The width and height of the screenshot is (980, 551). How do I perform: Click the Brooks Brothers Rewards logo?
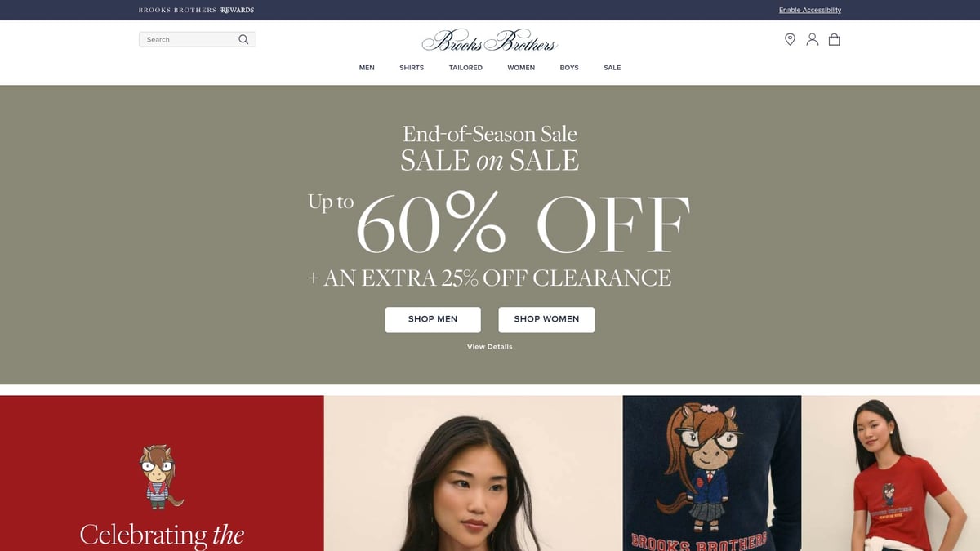[x=196, y=10]
